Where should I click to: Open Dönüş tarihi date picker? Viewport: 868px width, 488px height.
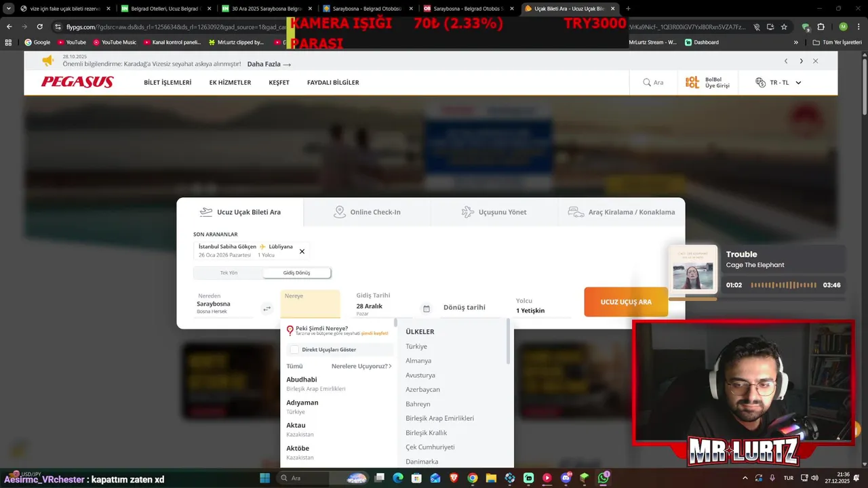(x=471, y=307)
